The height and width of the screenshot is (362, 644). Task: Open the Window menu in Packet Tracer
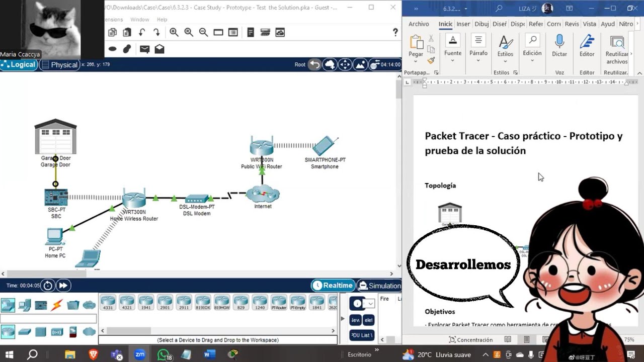tap(139, 20)
